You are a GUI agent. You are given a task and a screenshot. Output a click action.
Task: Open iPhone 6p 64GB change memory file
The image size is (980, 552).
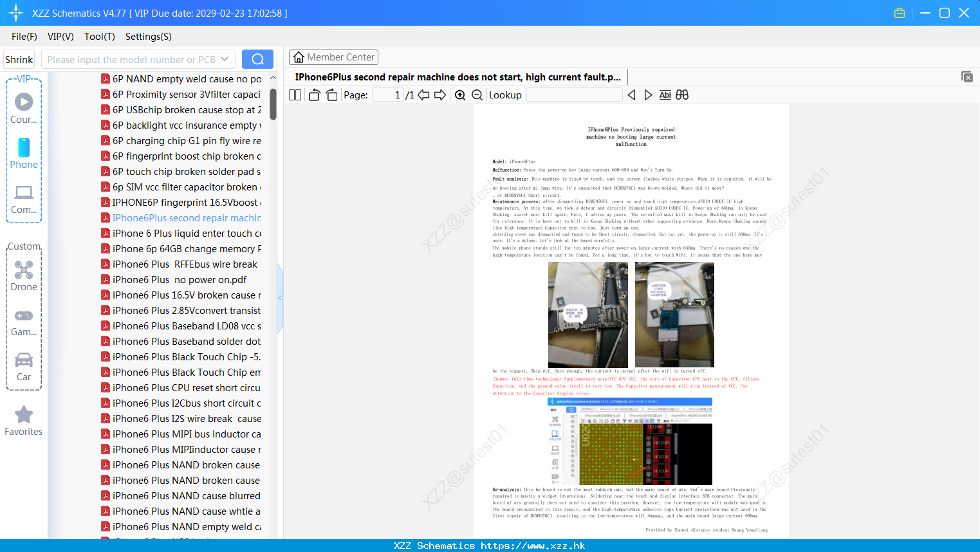click(x=181, y=249)
